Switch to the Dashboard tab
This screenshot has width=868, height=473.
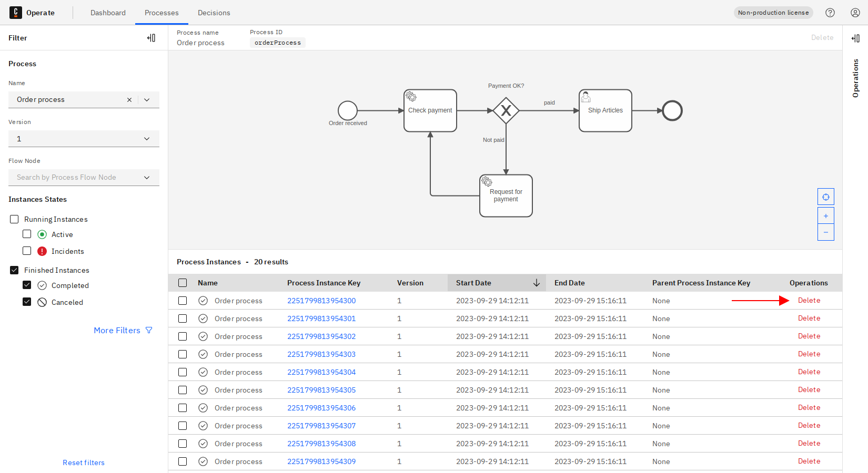(108, 13)
